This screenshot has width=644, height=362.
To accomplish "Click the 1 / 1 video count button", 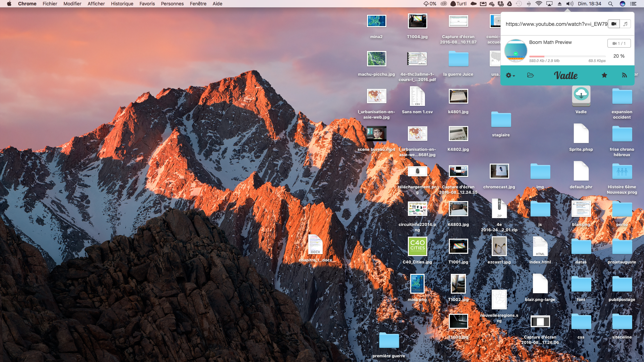I will (x=619, y=43).
